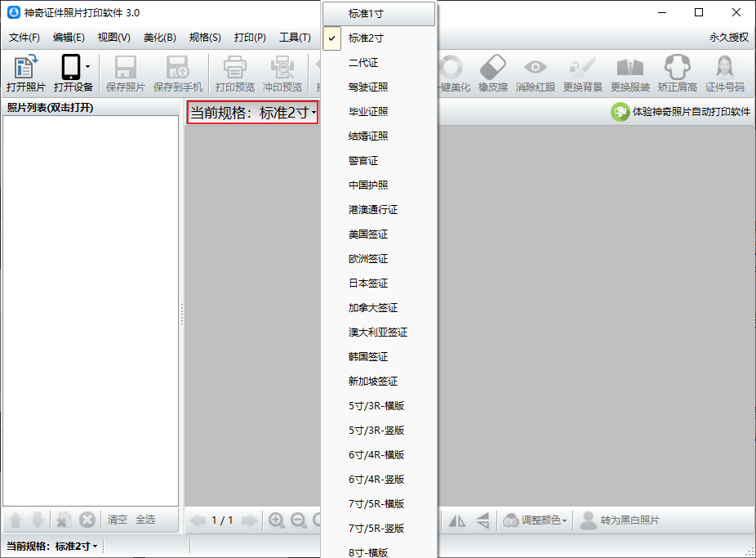Move selected photo down in list
This screenshot has width=756, height=558.
37,520
